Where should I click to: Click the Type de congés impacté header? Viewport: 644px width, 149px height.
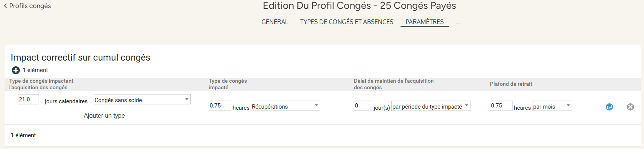(x=228, y=84)
